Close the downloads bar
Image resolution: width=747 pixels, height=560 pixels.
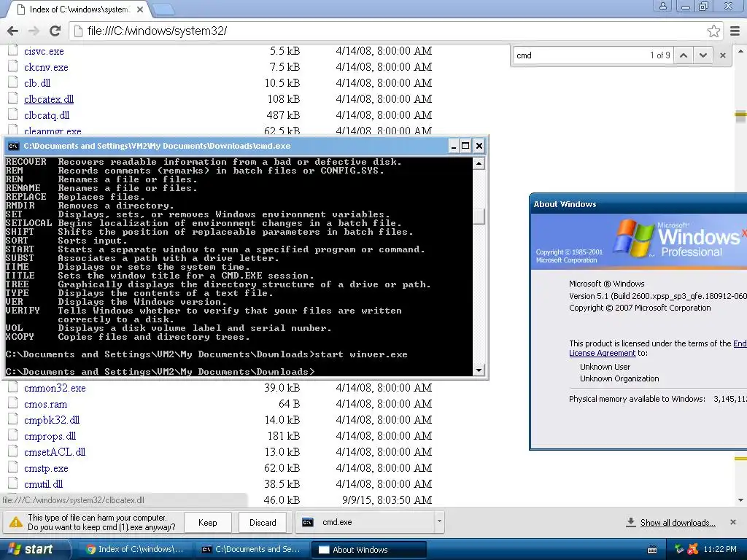pos(733,522)
